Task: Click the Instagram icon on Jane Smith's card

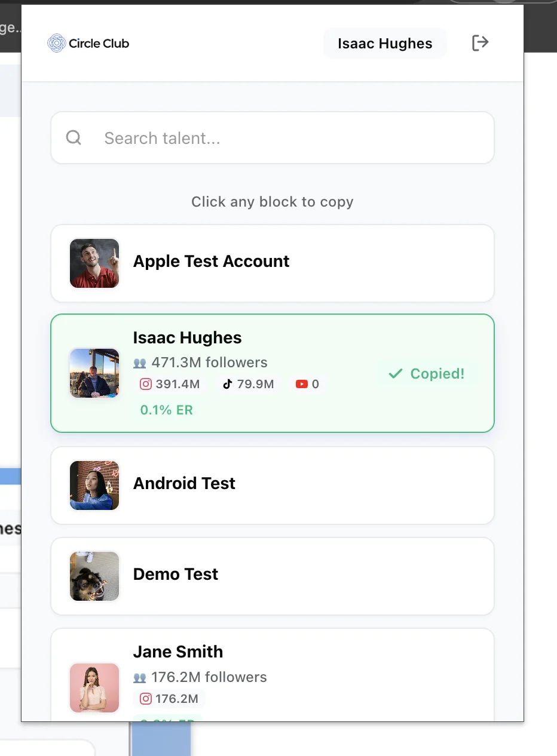Action: coord(145,699)
